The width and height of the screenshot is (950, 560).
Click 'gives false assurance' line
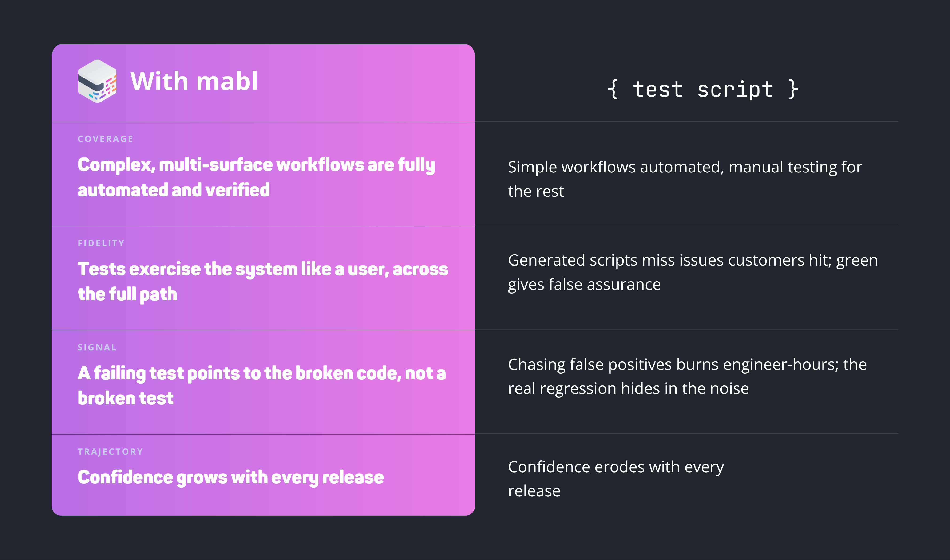tap(584, 284)
